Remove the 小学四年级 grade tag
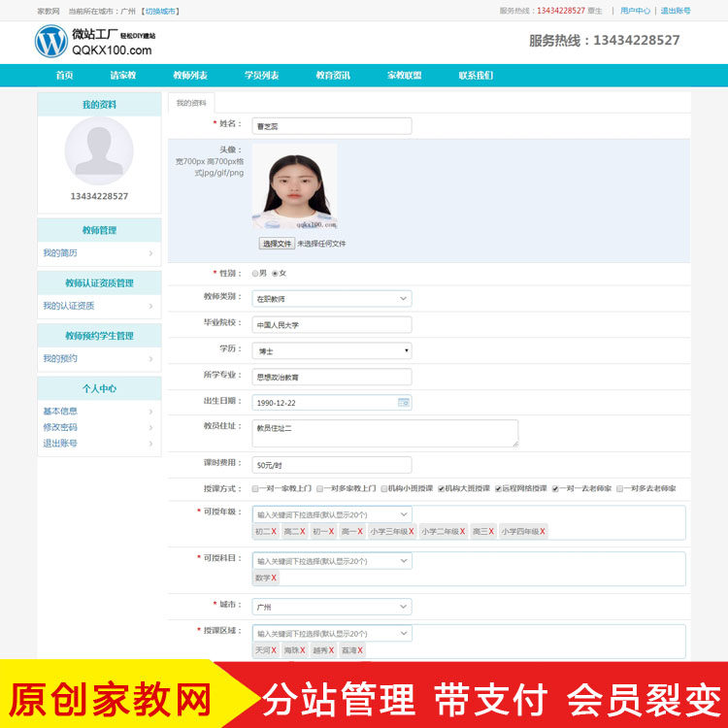Image resolution: width=728 pixels, height=728 pixels. (543, 532)
